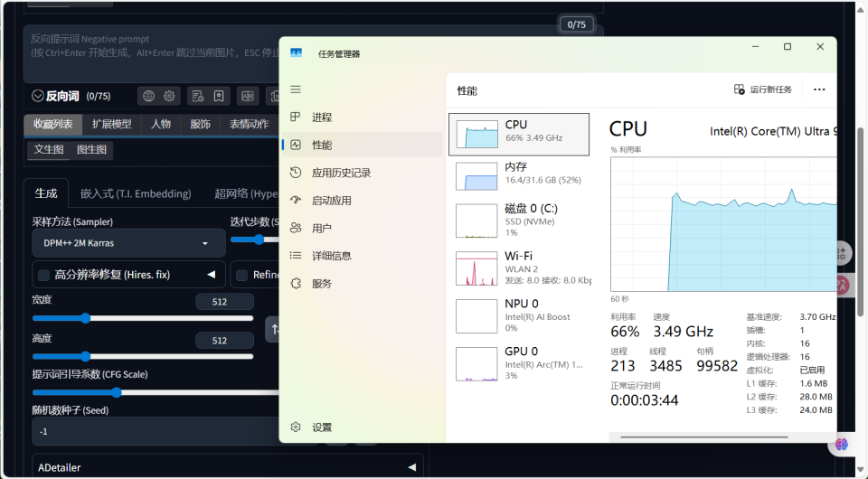Viewport: 868px width, 479px height.
Task: Switch to the 表情动作 tab
Action: [250, 125]
